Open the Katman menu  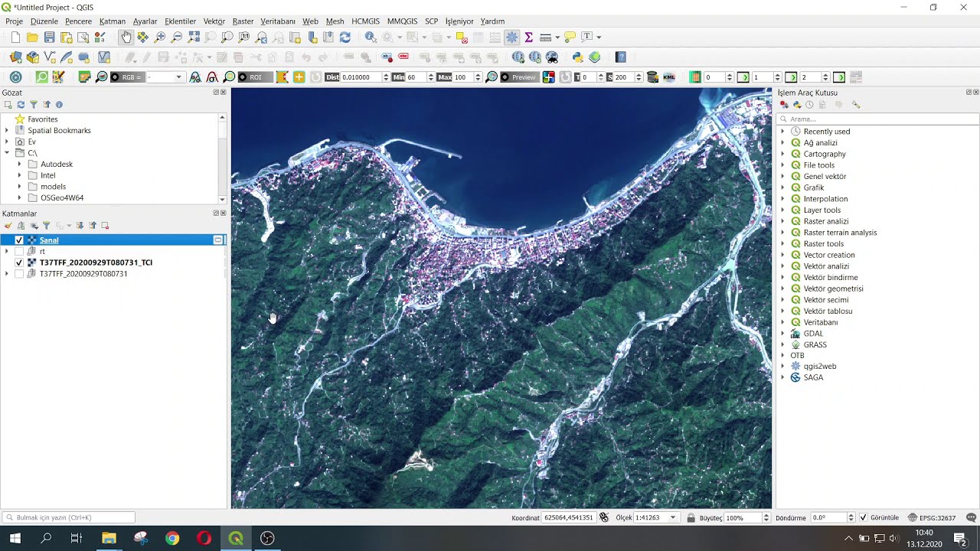tap(113, 21)
